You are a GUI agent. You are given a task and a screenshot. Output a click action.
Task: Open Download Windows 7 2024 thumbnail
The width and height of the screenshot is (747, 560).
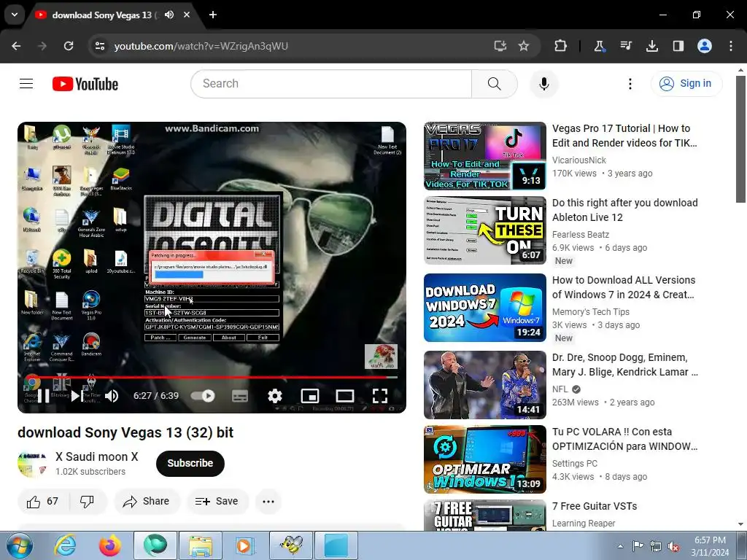coord(485,308)
